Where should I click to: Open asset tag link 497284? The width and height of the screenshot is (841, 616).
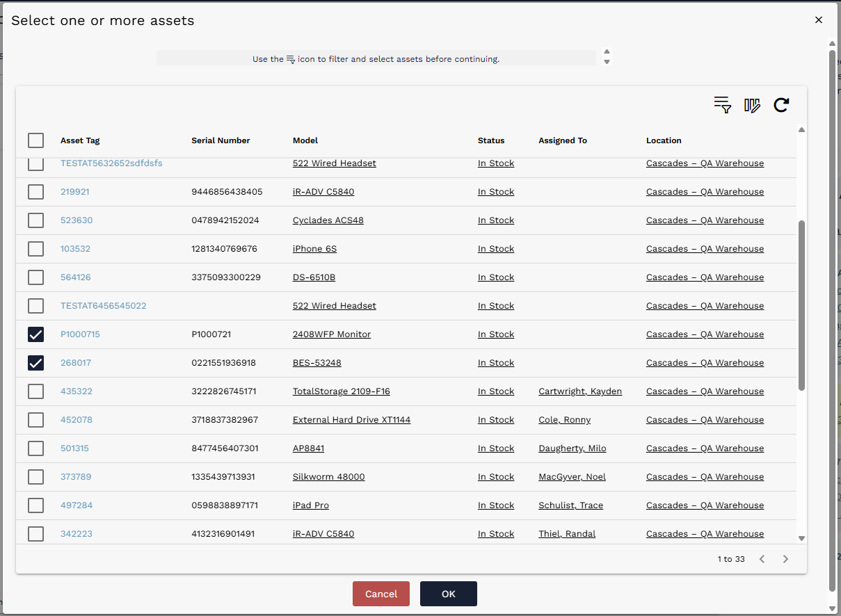(77, 505)
